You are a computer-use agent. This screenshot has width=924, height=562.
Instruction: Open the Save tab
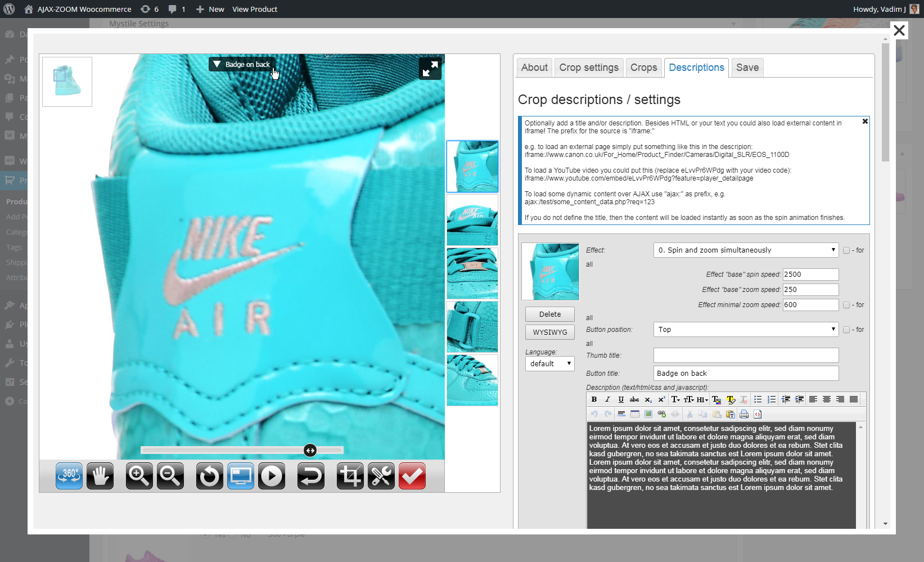pos(747,68)
